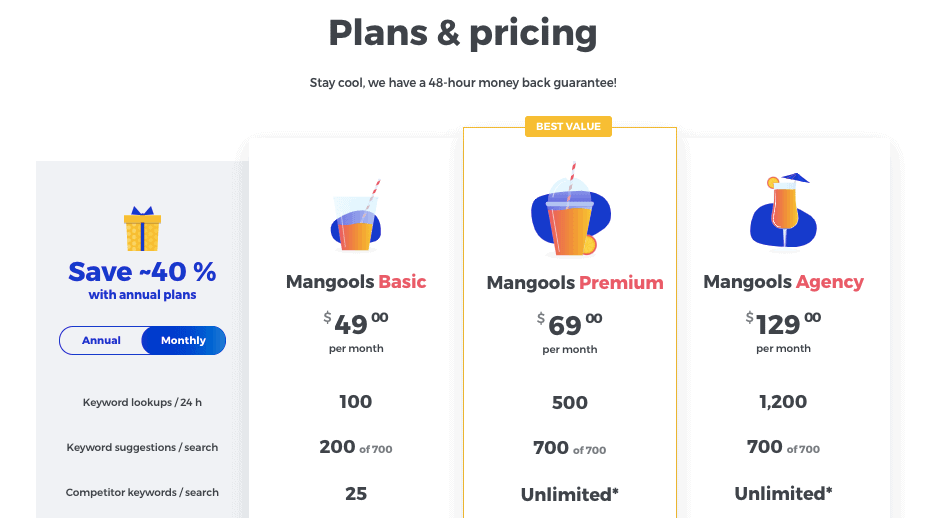The width and height of the screenshot is (926, 518).
Task: Click the yellow gift box icon
Action: [x=142, y=229]
